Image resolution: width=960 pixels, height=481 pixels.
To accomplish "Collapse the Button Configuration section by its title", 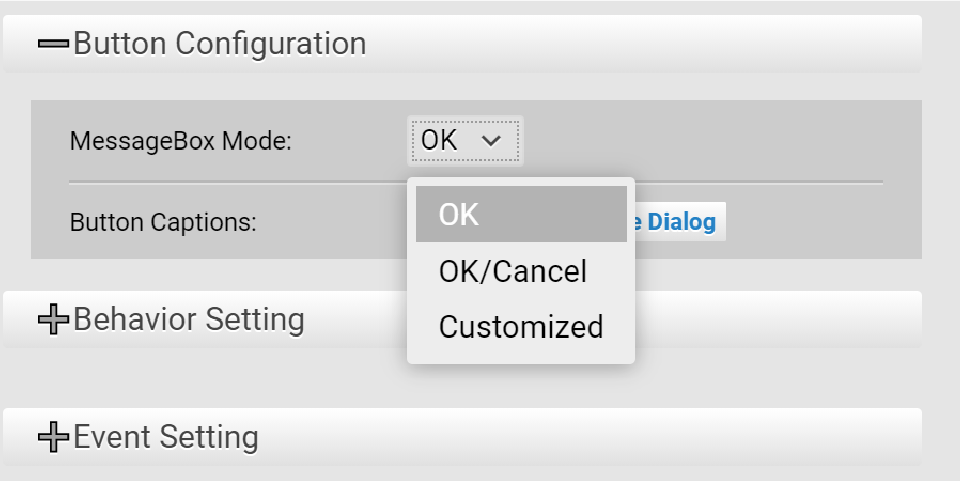I will point(219,44).
